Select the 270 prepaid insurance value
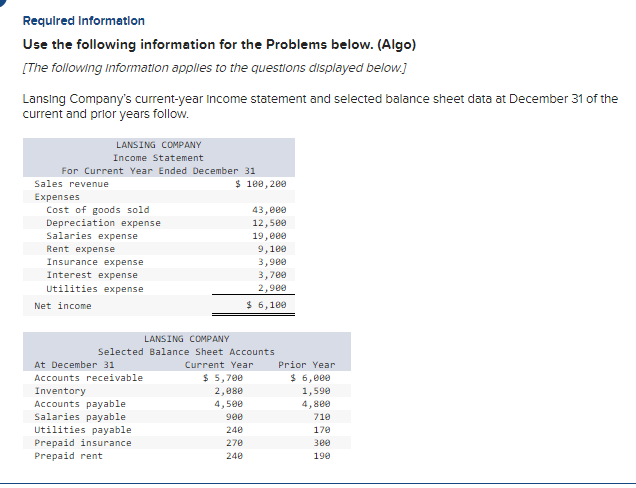This screenshot has height=488, width=636. 234,443
